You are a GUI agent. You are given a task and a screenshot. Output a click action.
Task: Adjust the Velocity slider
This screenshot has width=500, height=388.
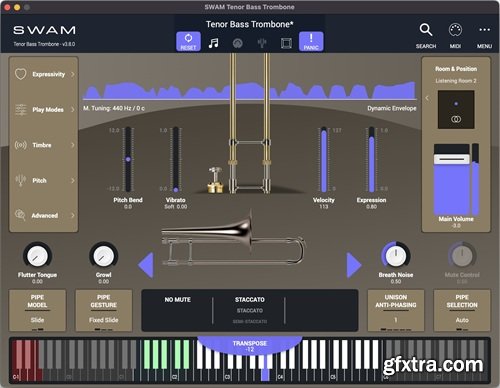coord(323,159)
